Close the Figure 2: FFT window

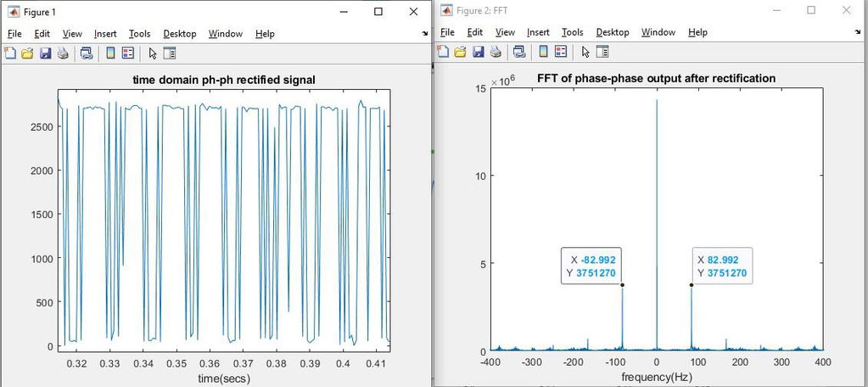847,10
